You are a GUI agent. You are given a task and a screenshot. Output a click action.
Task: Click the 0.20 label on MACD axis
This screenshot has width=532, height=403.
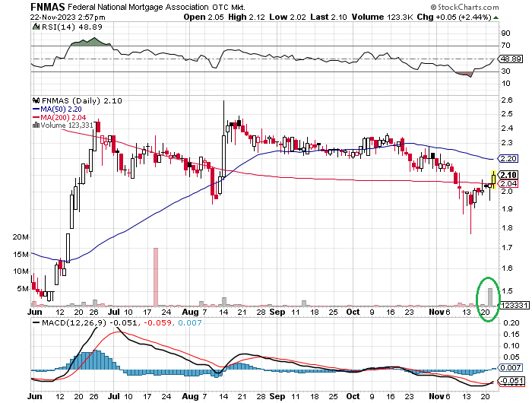511,322
